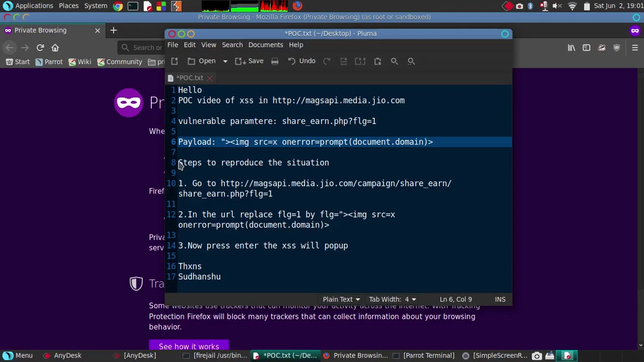Click the New document icon in Pluma toolbar
This screenshot has width=644, height=362.
[x=175, y=61]
